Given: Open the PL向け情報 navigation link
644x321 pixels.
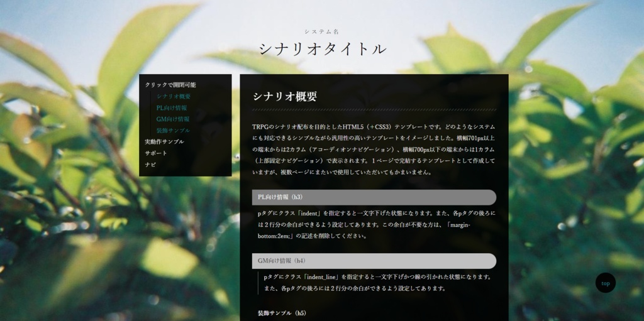Looking at the screenshot, I should tap(172, 108).
